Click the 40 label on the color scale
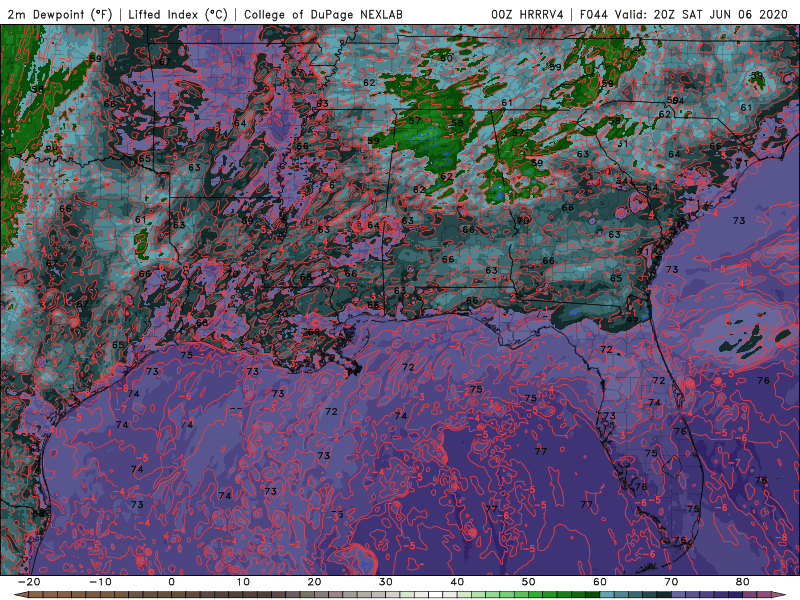Viewport: 800px width, 600px height. tap(457, 582)
